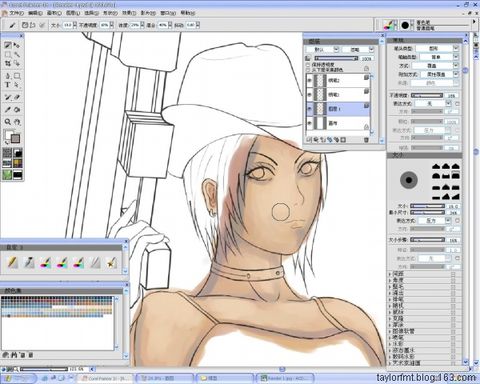Screen dimensions: 480x384
Task: Select the bottom-right brush tip profile
Action: coord(455,197)
